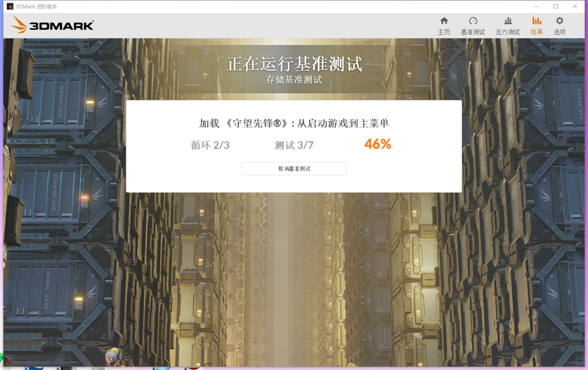Close the 3DMark application window
Viewport: 588px width, 370px height.
(575, 6)
